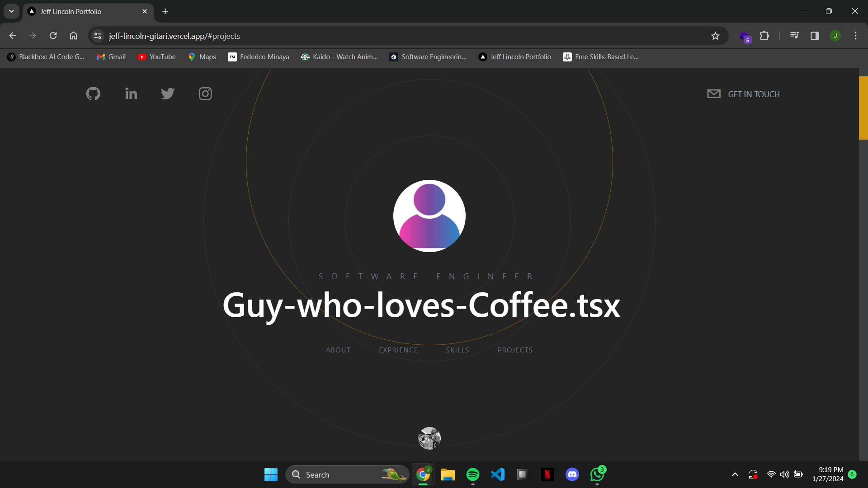868x488 pixels.
Task: Click the GET IN TOUCH link
Action: point(754,94)
